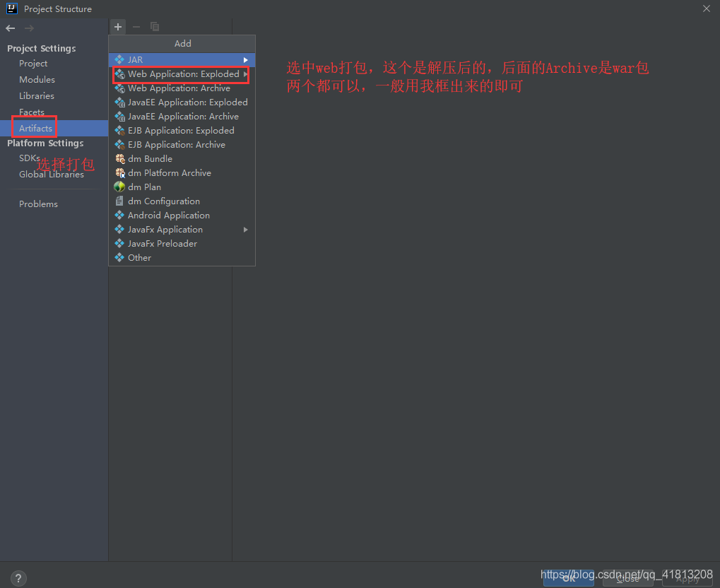Expand Web Application: Exploded submenu arrow
720x588 pixels.
245,74
